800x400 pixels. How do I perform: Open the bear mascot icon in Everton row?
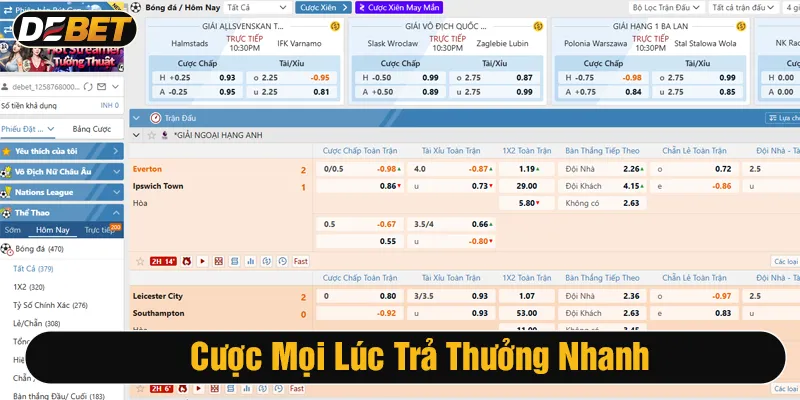pyautogui.click(x=186, y=261)
